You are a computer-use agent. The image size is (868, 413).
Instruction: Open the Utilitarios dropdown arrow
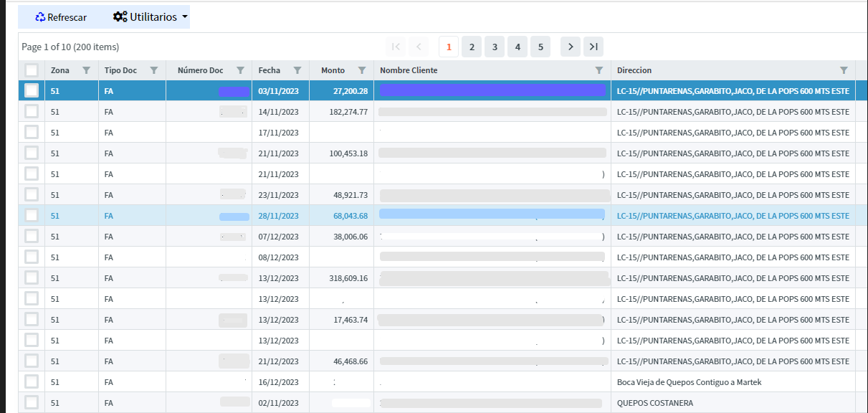pos(185,16)
